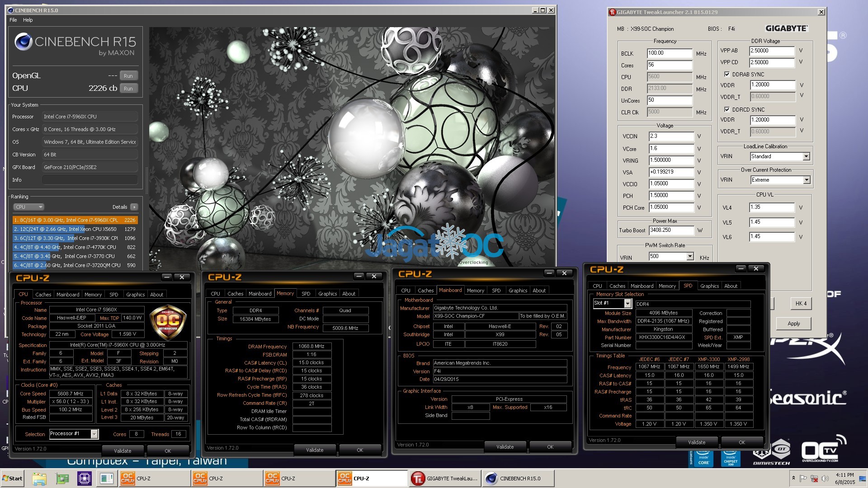Click the volume speaker tray icon
Viewport: 868px width, 488px height.
pos(825,478)
